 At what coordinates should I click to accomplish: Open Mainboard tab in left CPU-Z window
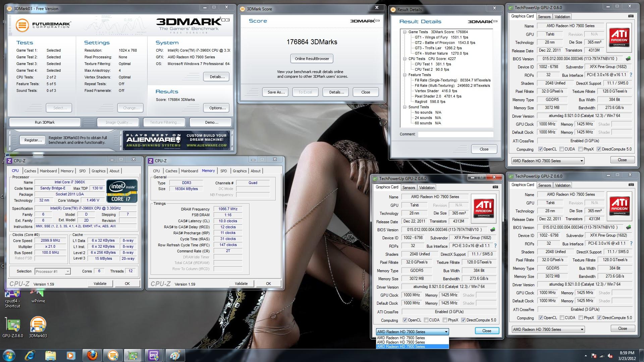[48, 171]
